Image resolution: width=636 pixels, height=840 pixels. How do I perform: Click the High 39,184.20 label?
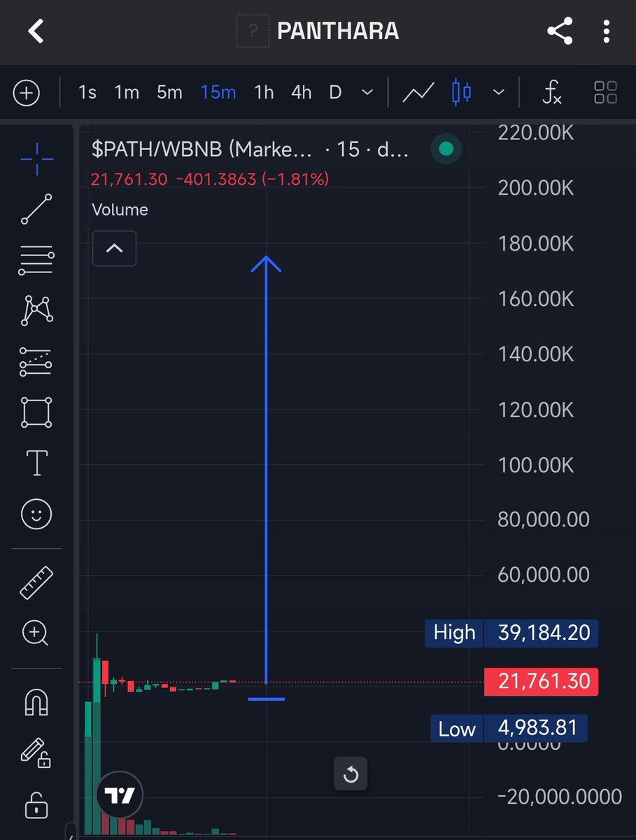pos(511,633)
